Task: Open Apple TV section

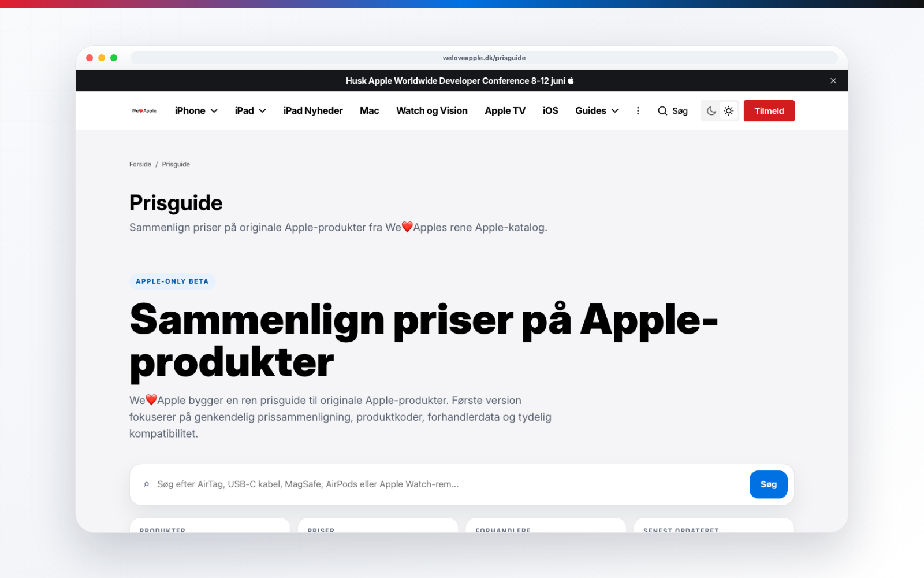Action: 505,111
